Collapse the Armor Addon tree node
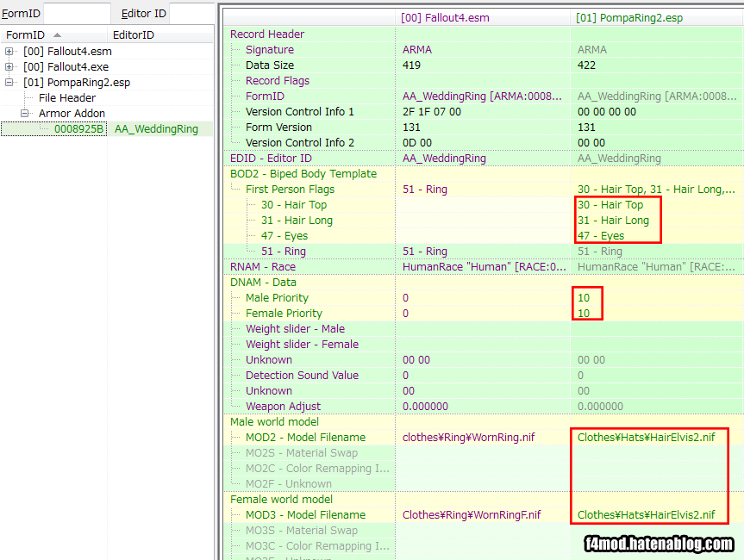 tap(24, 114)
